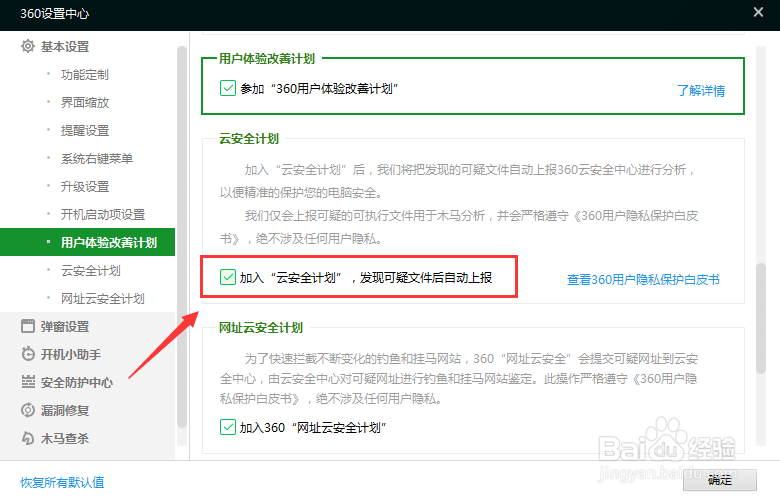780x500 pixels.
Task: Select 云安全计划 in the sidebar
Action: click(91, 271)
